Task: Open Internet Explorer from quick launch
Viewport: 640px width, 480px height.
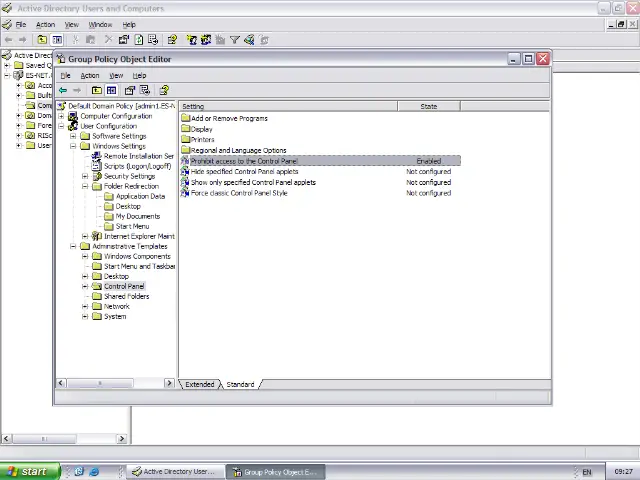Action: [94, 471]
